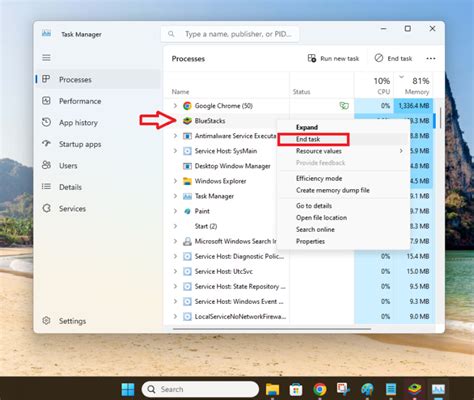Choose Search online from context menu

[343, 229]
